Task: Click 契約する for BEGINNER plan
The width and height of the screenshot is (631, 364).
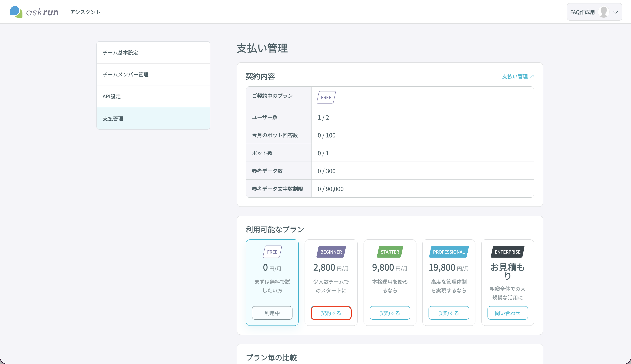Action: (331, 313)
